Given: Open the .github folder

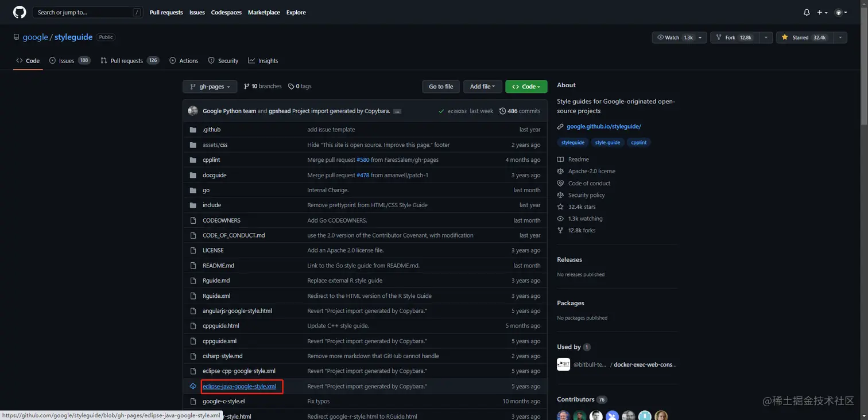Looking at the screenshot, I should (x=211, y=130).
